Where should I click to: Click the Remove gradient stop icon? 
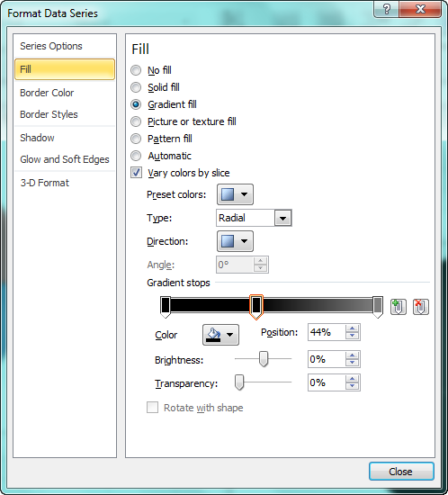(x=420, y=307)
